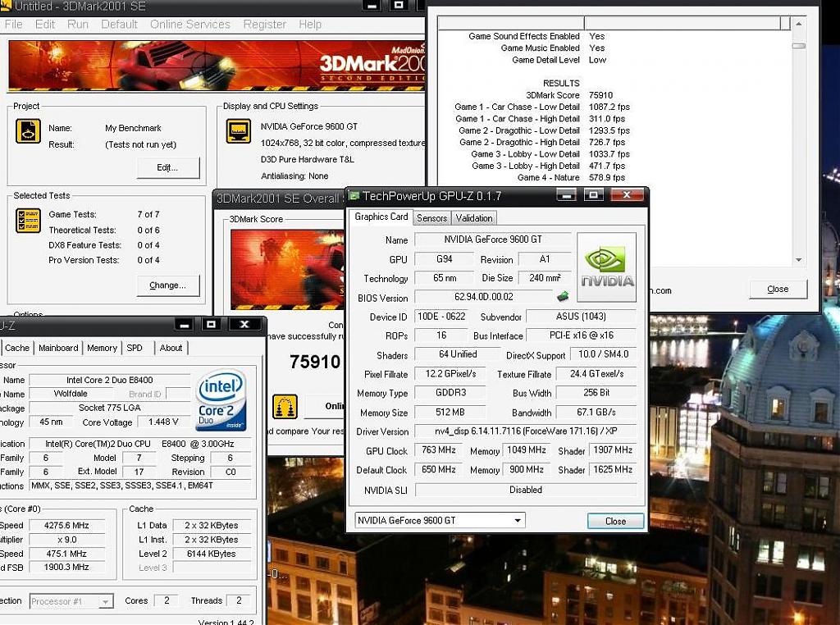840x625 pixels.
Task: Switch to CPU-Z Memory tab
Action: (x=102, y=348)
